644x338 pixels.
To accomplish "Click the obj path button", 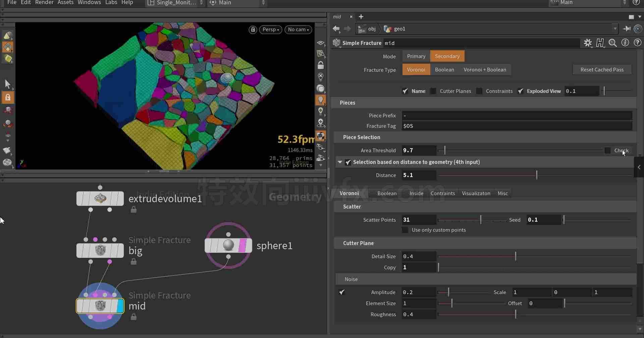I will tap(368, 29).
